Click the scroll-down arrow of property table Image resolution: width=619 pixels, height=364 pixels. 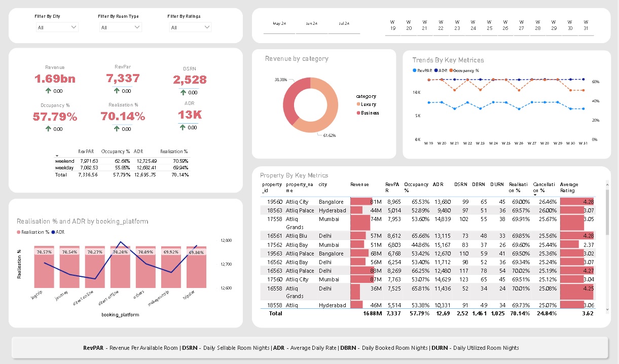[x=606, y=308]
